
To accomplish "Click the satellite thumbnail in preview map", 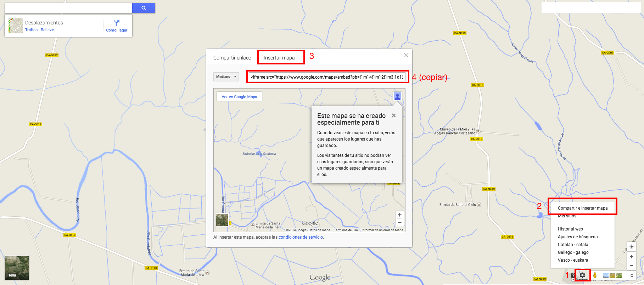I will 223,220.
